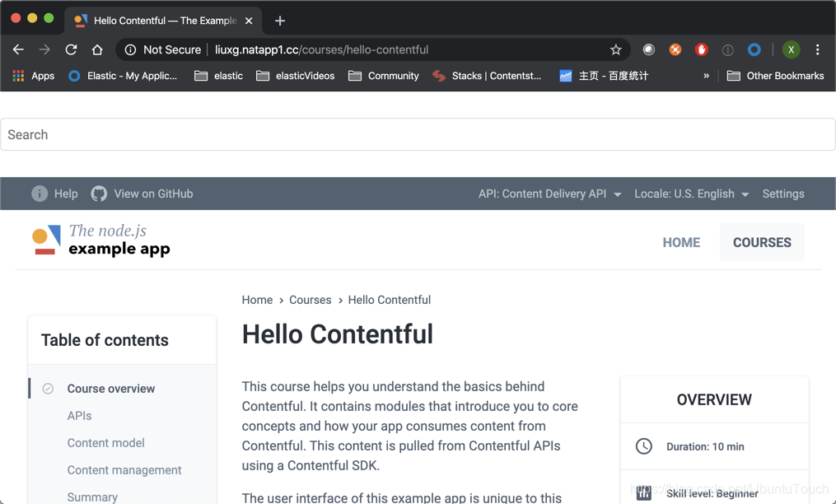Click the Course overview checkmark icon

click(48, 389)
